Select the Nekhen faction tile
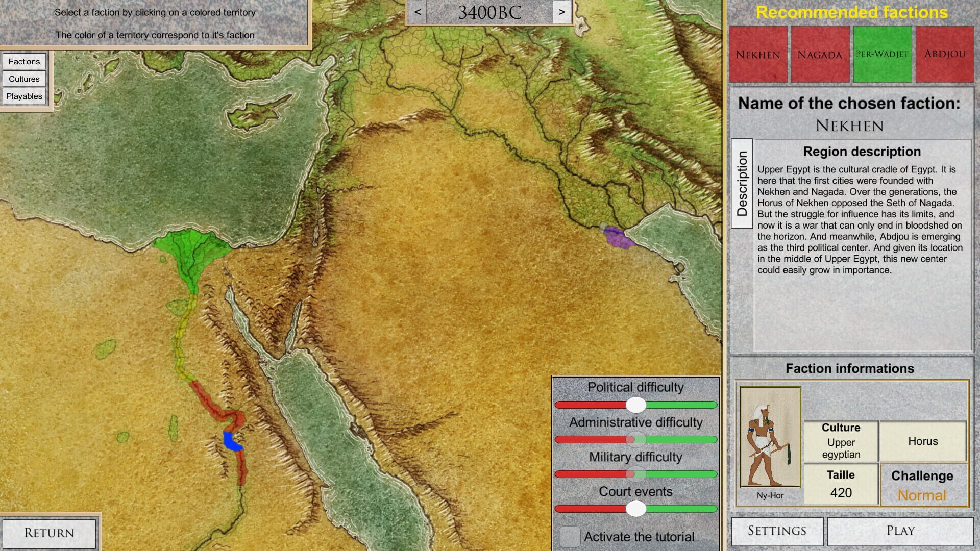980x551 pixels. [757, 54]
